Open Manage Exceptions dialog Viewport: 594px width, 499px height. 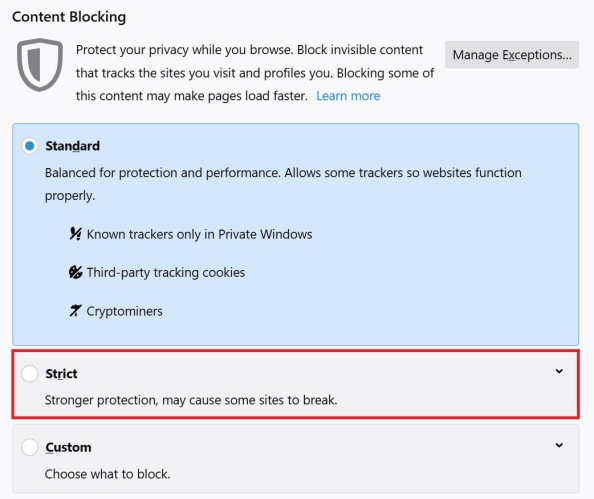(512, 55)
